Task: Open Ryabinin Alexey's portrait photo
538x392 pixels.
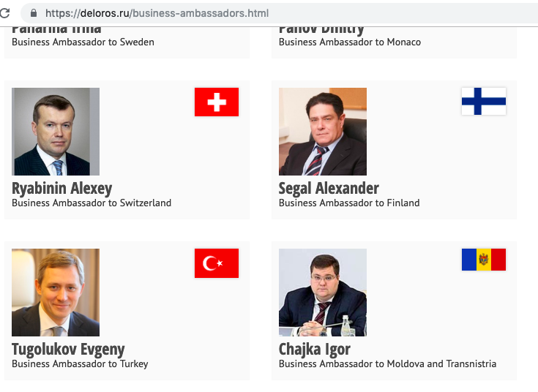Action: (x=56, y=132)
